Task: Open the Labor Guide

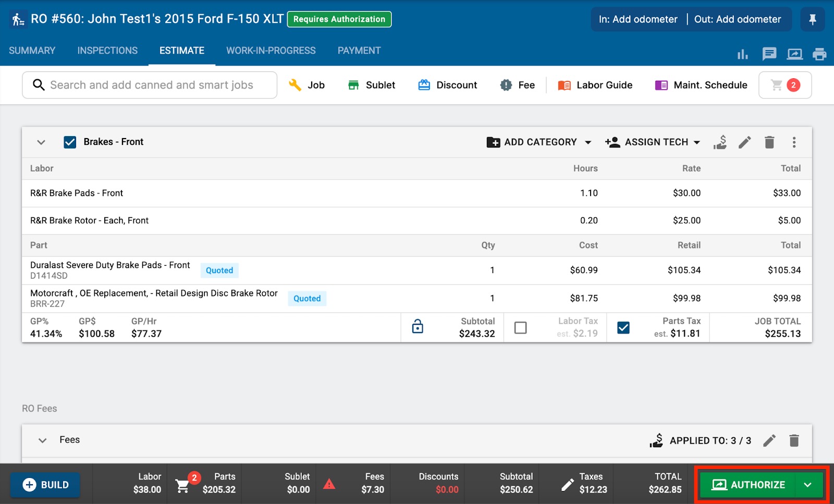Action: 595,85
